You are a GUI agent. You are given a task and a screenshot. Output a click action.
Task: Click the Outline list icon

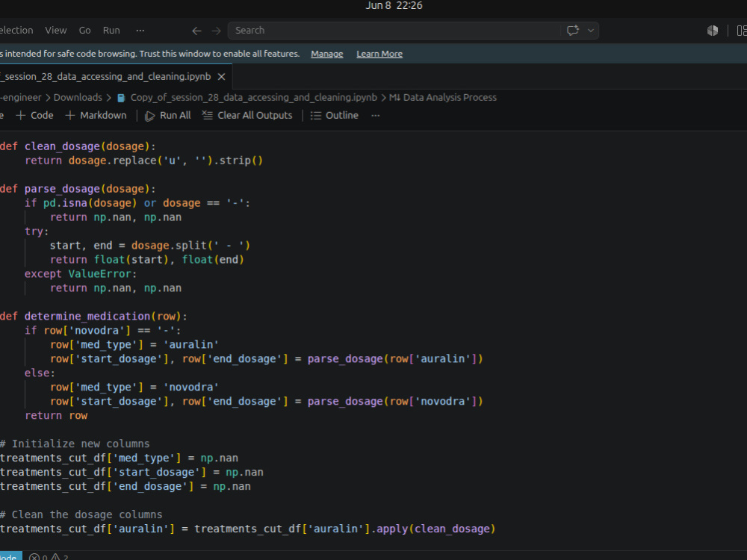(315, 116)
